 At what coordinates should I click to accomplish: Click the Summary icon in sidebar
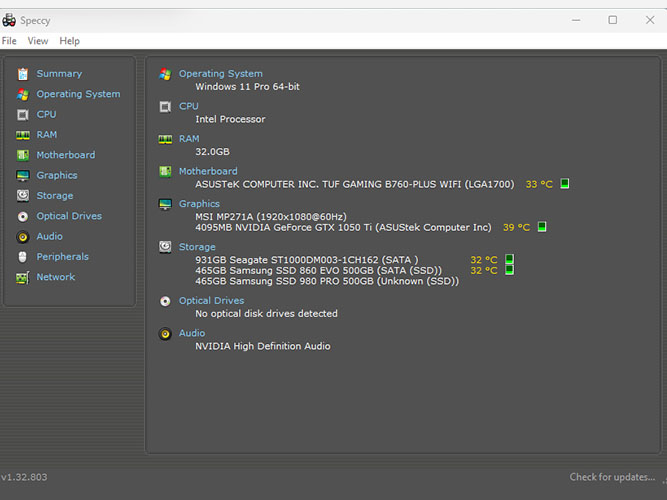tap(22, 74)
